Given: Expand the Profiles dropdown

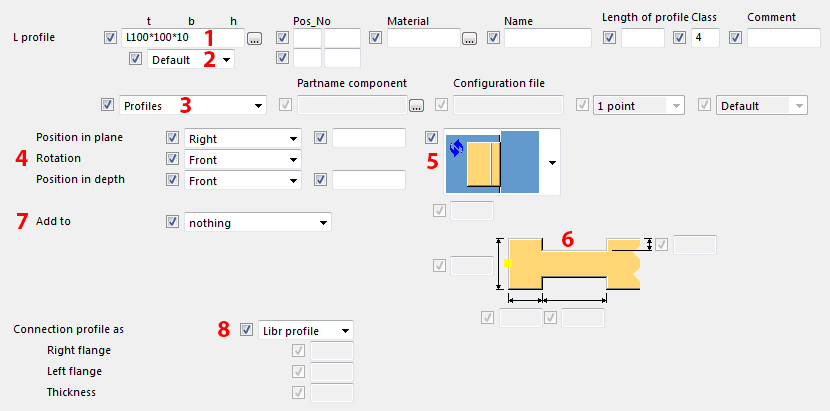Looking at the screenshot, I should pos(258,105).
